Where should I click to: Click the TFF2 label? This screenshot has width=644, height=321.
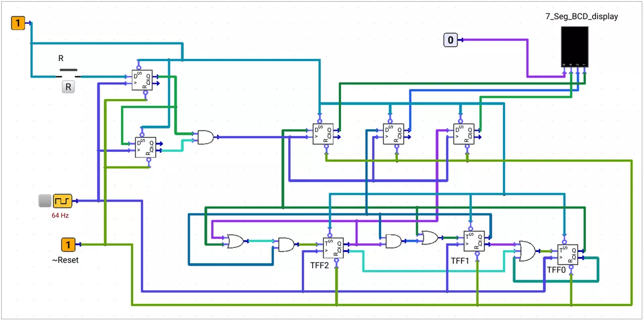coord(319,264)
